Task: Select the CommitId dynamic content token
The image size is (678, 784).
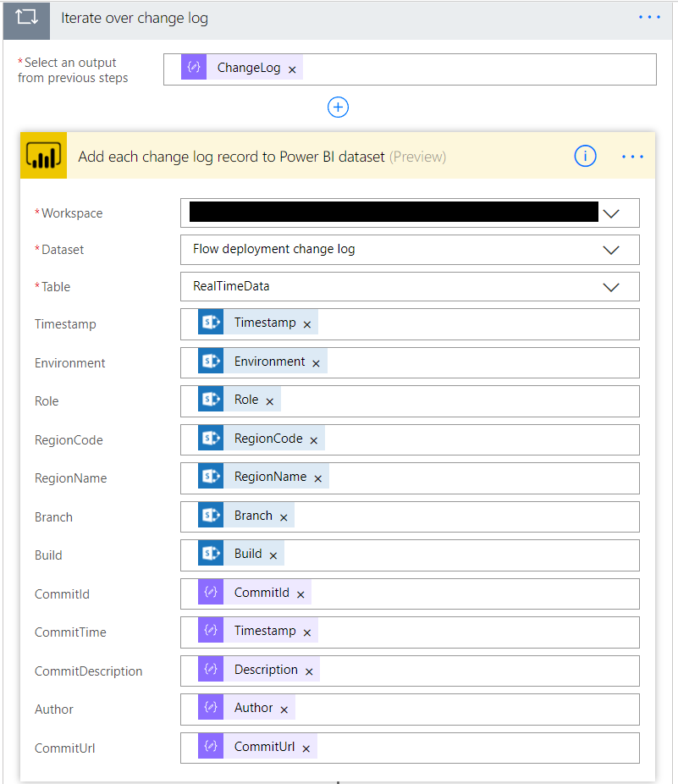Action: click(262, 593)
